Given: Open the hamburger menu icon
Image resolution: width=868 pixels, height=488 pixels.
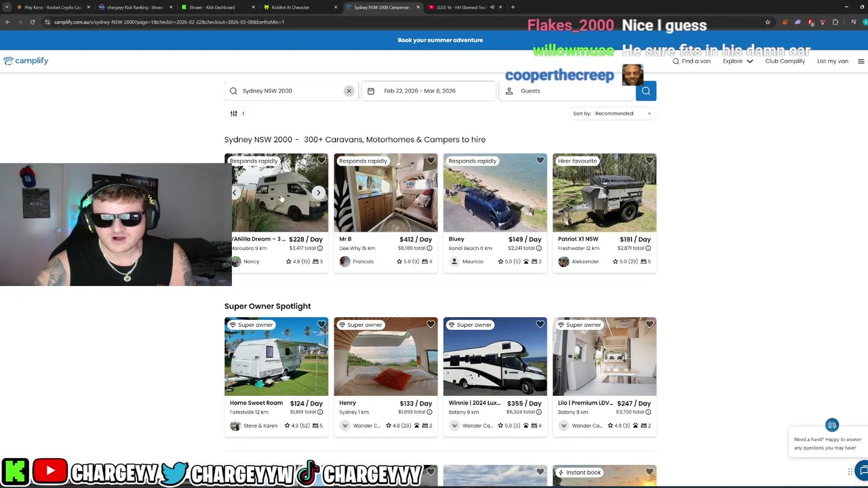Looking at the screenshot, I should point(861,61).
